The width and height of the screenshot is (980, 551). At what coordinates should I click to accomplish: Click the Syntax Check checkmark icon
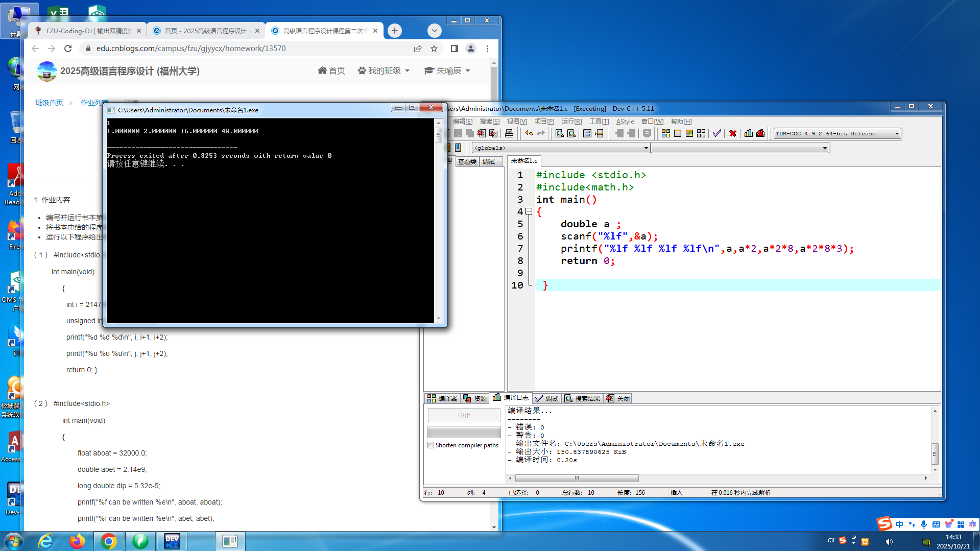(717, 133)
